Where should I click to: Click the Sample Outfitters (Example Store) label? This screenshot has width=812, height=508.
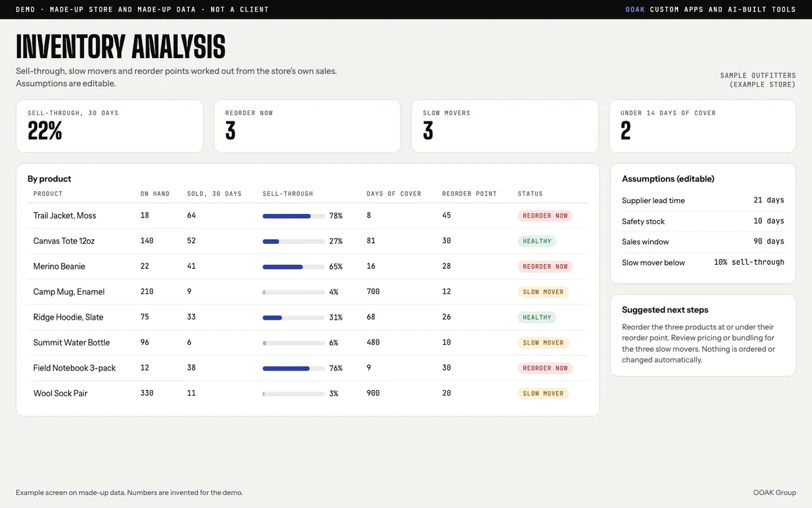[x=758, y=80]
